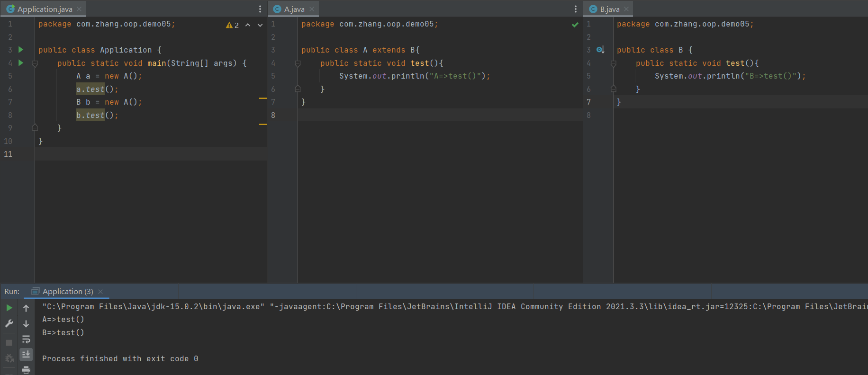Run class Application from the line 3 gutter icon
Screen dimensions: 868x375
click(21, 49)
